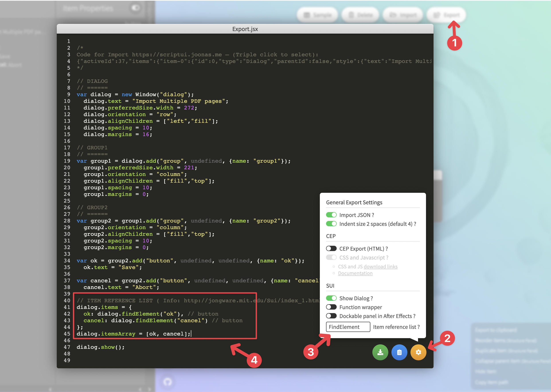Open CSS and JS download links
Image resolution: width=551 pixels, height=392 pixels.
pyautogui.click(x=381, y=267)
